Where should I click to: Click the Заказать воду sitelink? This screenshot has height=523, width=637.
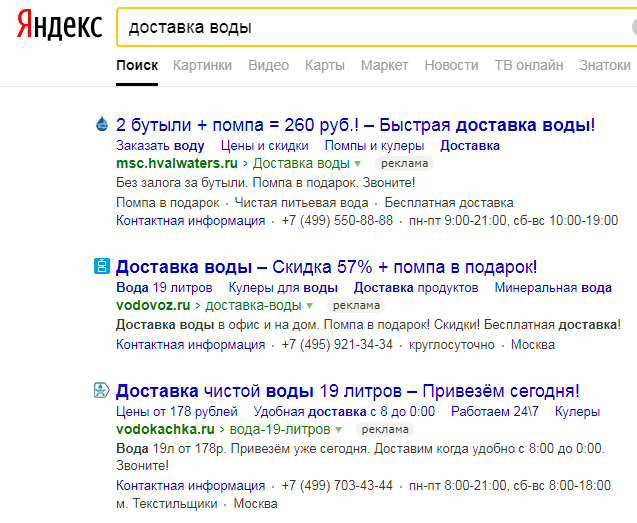click(x=160, y=145)
